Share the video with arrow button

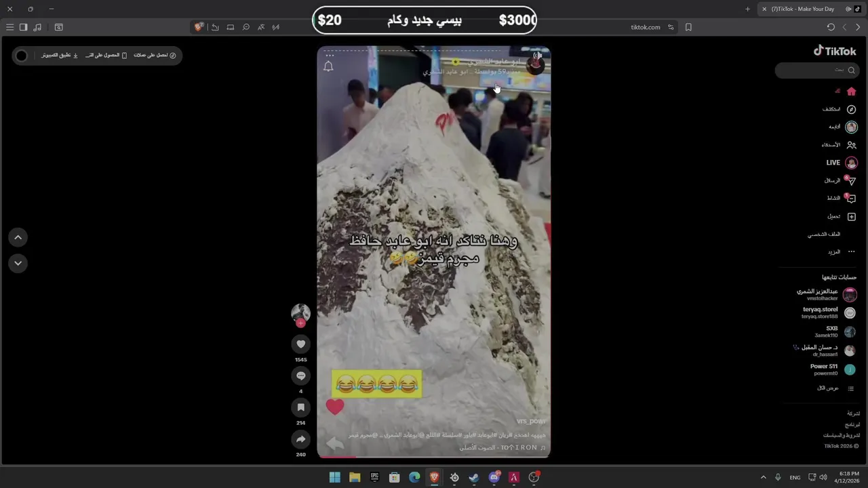click(301, 439)
